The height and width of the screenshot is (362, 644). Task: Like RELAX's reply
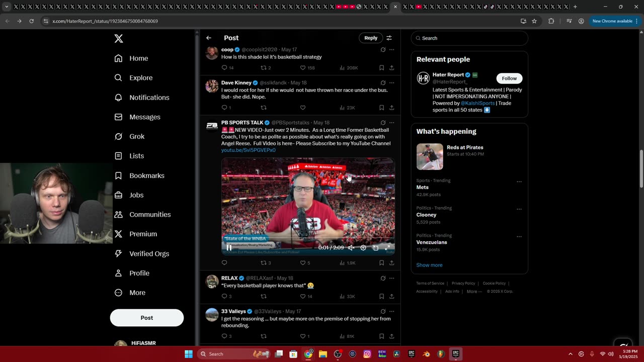coord(303,297)
